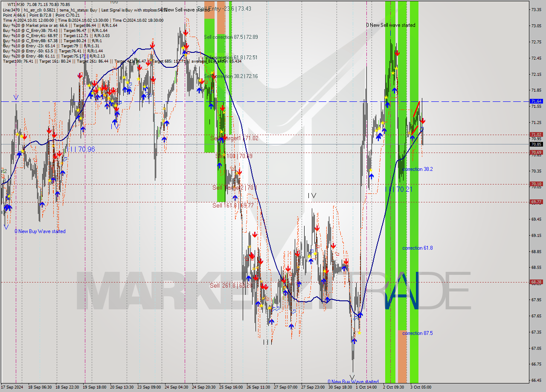Select the 67.35 price axis value
The image size is (546, 392).
click(x=537, y=332)
